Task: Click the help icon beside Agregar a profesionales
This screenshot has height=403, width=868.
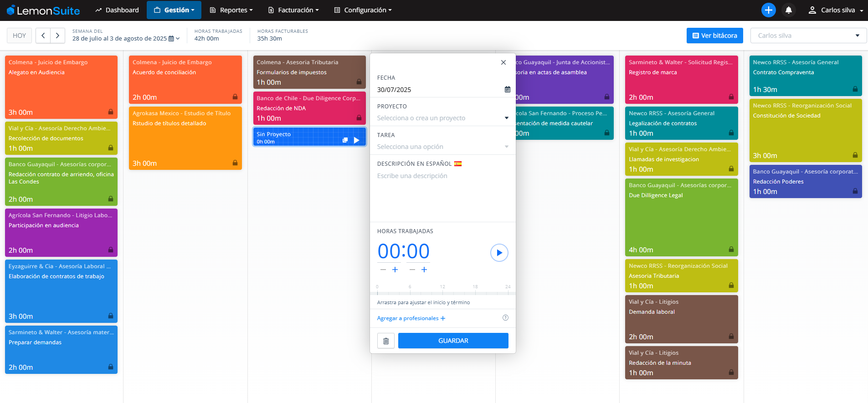Action: click(505, 318)
